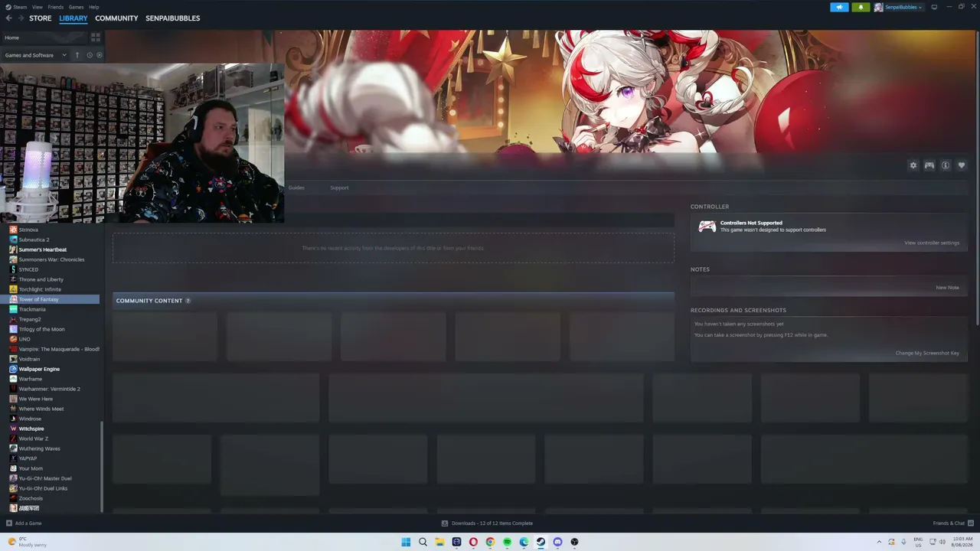Show hidden system tray icons chevron
The width and height of the screenshot is (980, 551).
click(877, 542)
